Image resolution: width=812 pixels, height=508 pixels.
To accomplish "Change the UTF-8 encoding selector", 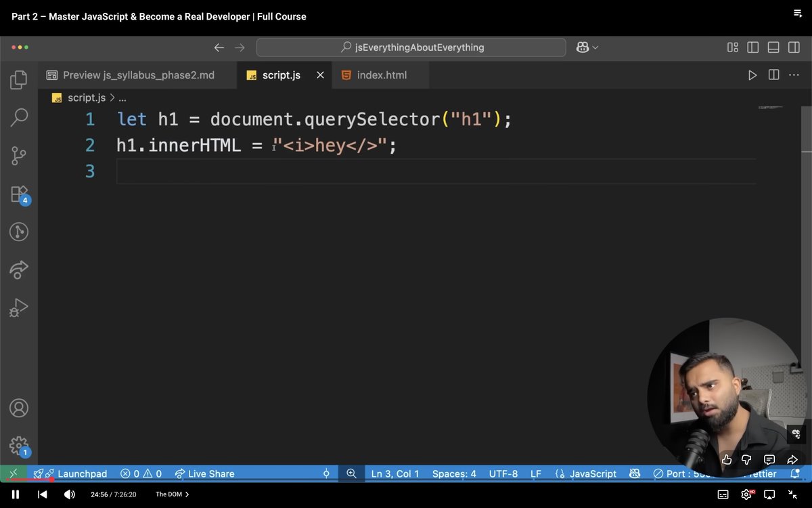I will point(502,473).
